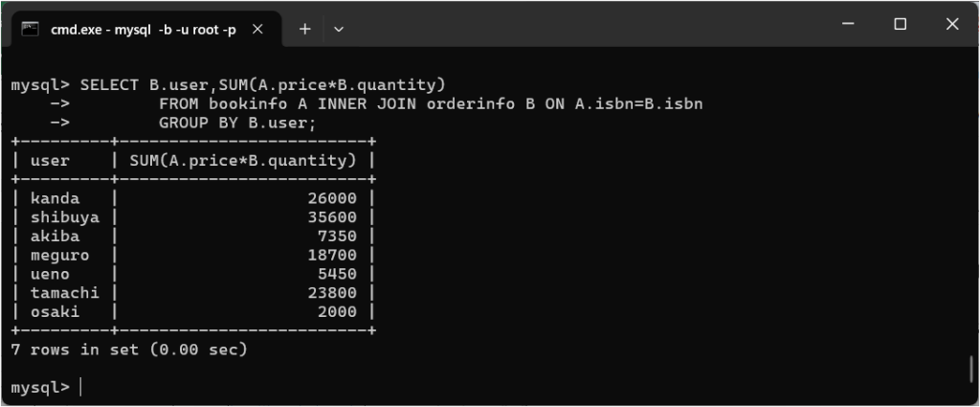Click the terminal vertical scrollbar thumb
This screenshot has width=980, height=407.
coord(972,369)
